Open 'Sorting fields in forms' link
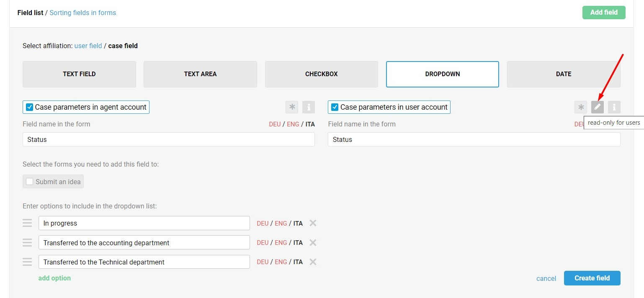 tap(82, 13)
